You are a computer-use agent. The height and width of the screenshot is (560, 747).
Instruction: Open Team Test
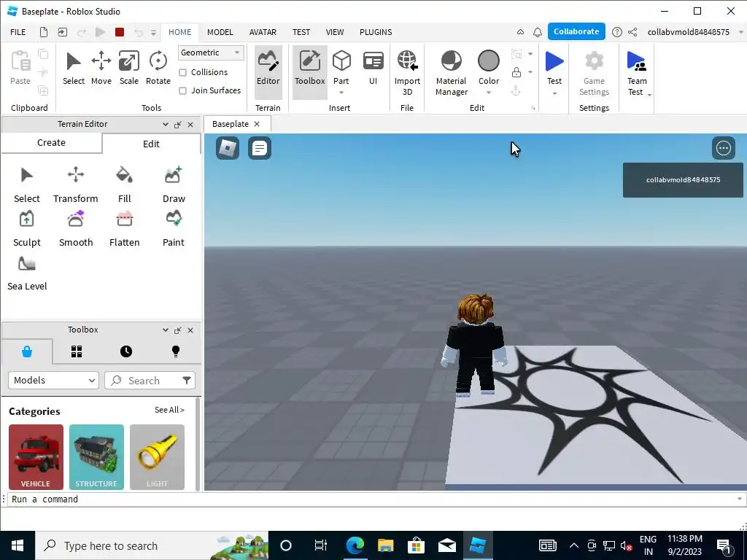(x=636, y=73)
